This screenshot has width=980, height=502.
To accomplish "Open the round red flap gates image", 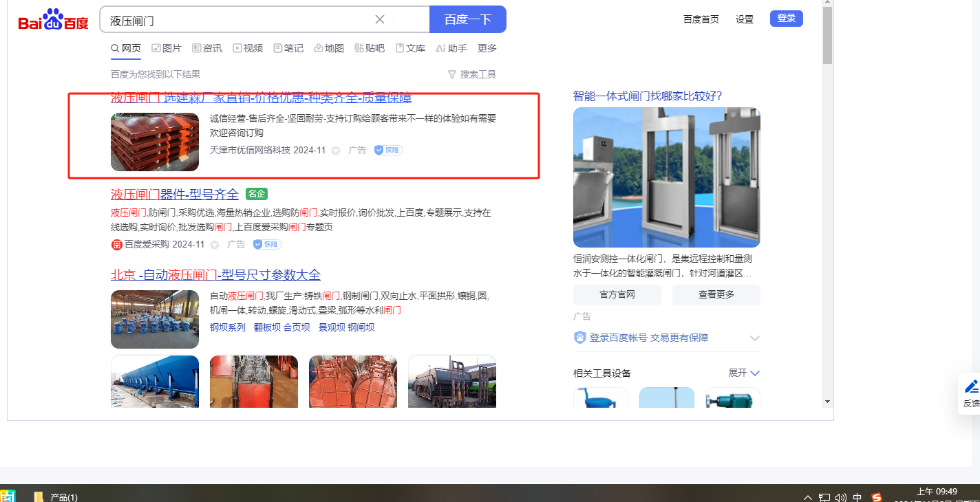I will [x=353, y=382].
